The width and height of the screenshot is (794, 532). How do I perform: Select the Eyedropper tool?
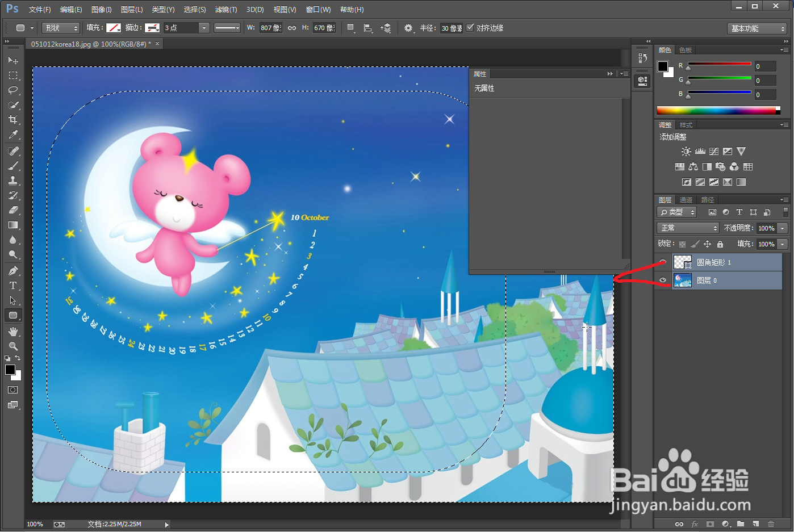point(13,135)
